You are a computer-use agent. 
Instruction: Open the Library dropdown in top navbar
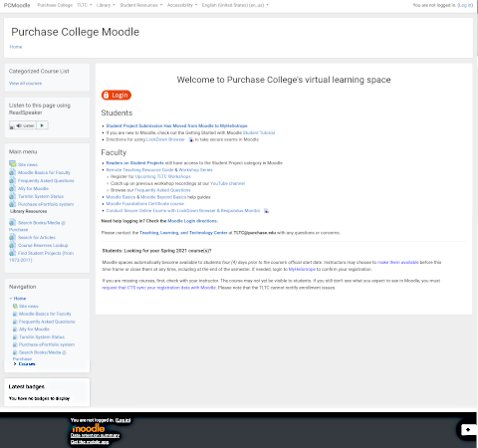tap(106, 5)
